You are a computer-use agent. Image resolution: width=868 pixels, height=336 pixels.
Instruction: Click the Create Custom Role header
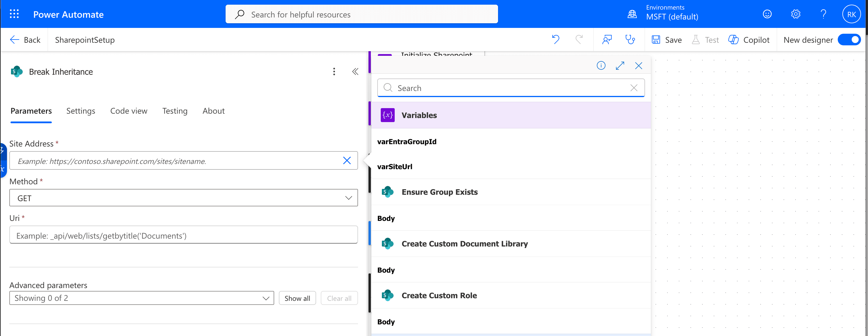[511, 295]
